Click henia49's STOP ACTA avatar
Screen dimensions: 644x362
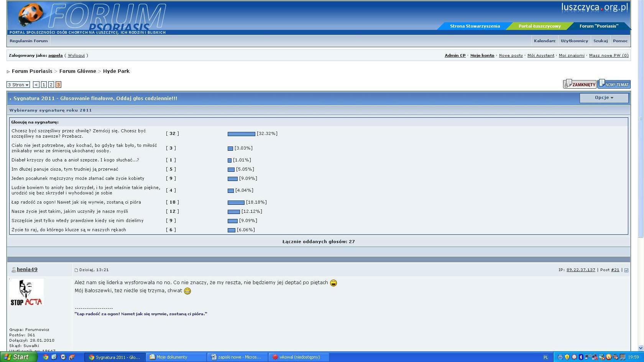pos(26,293)
